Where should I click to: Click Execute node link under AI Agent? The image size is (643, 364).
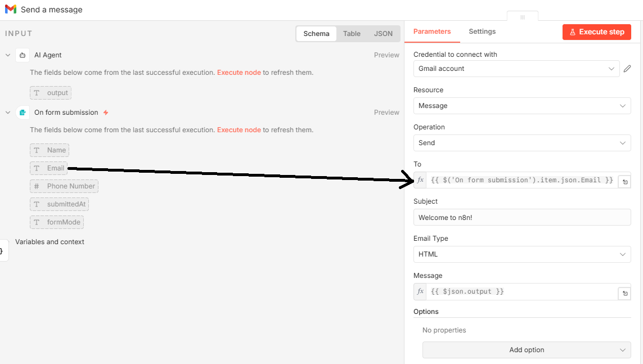239,73
